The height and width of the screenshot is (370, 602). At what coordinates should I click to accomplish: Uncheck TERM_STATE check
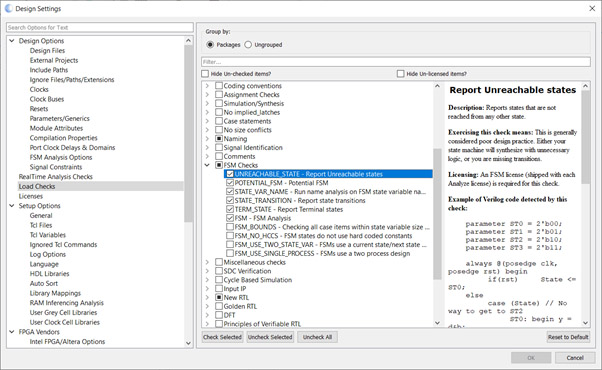(230, 209)
